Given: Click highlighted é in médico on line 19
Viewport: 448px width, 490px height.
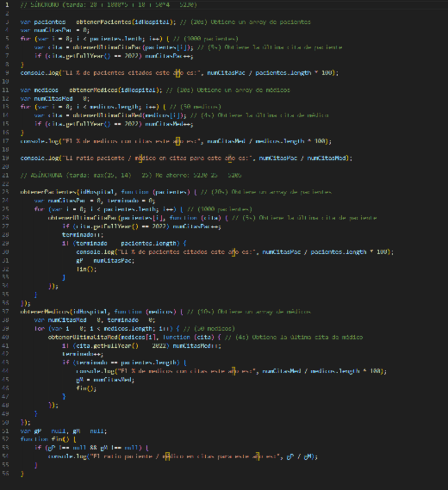Looking at the screenshot, I should point(138,158).
